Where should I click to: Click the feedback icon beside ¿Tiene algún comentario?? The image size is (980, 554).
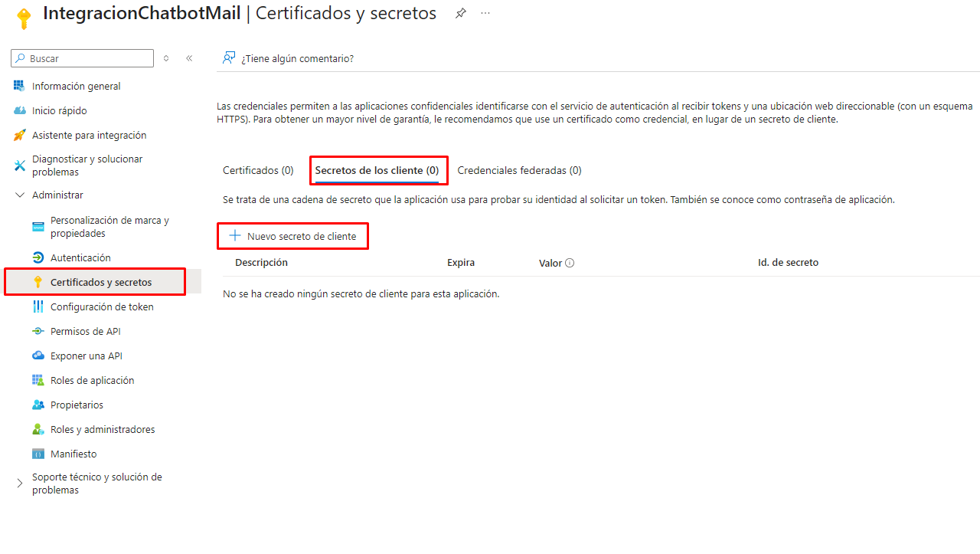coord(229,58)
